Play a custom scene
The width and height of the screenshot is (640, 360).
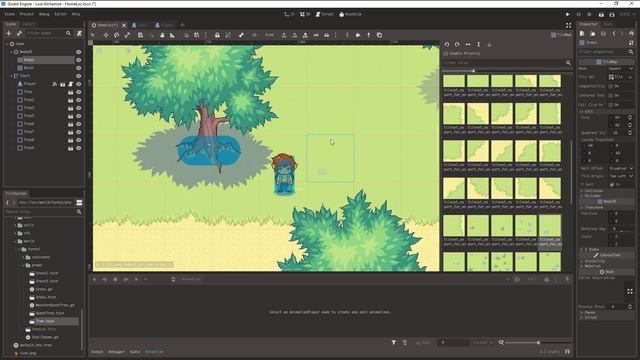[612, 14]
